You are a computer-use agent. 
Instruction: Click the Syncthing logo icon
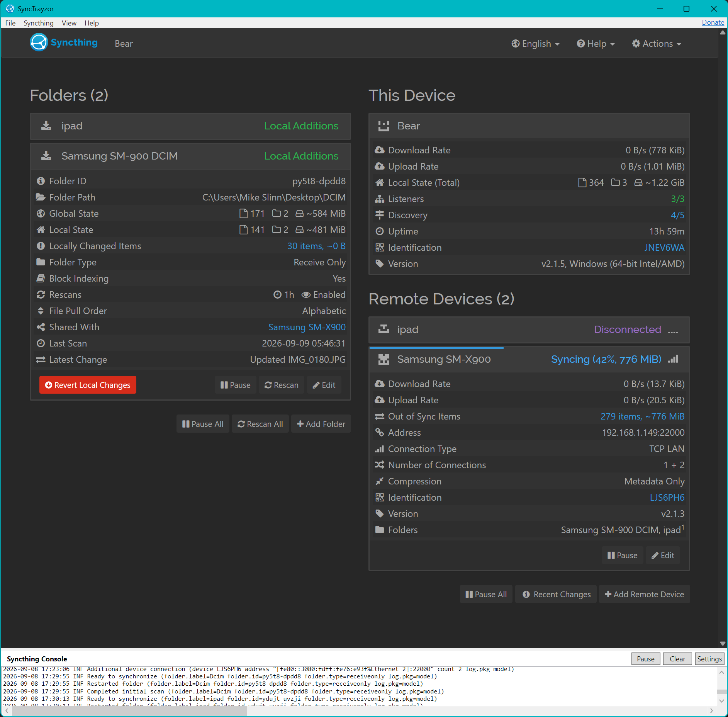(39, 42)
